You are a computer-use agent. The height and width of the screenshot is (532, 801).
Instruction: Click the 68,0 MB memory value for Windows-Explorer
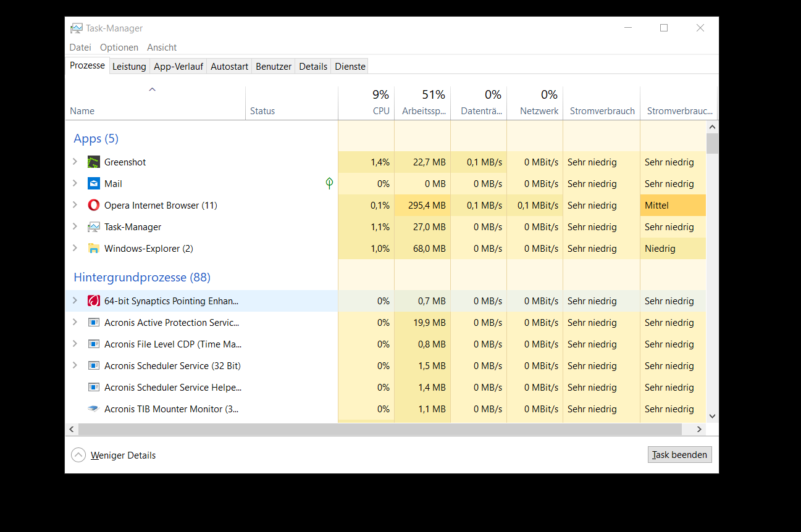(429, 249)
